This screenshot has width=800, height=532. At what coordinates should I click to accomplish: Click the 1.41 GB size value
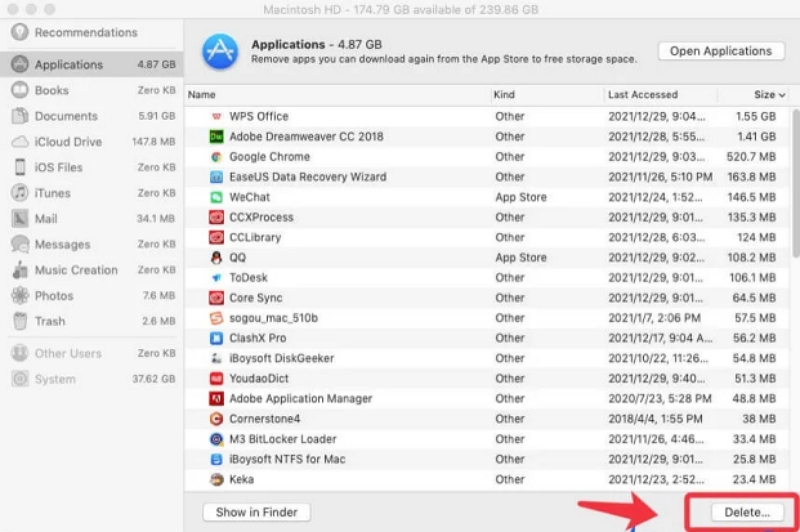[757, 136]
